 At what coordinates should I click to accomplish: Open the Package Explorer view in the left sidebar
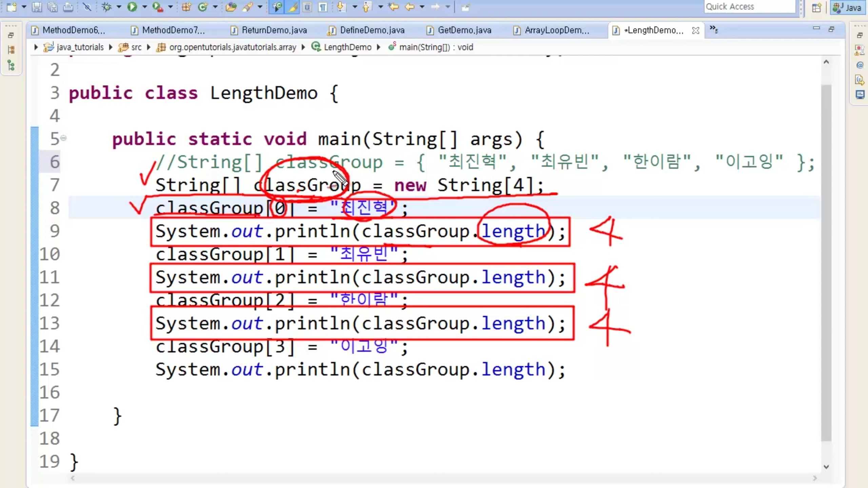11,50
